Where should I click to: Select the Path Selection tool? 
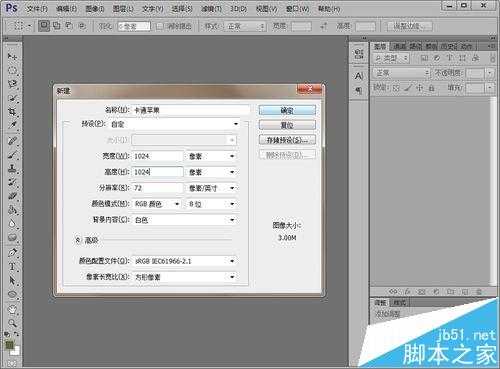pos(12,280)
